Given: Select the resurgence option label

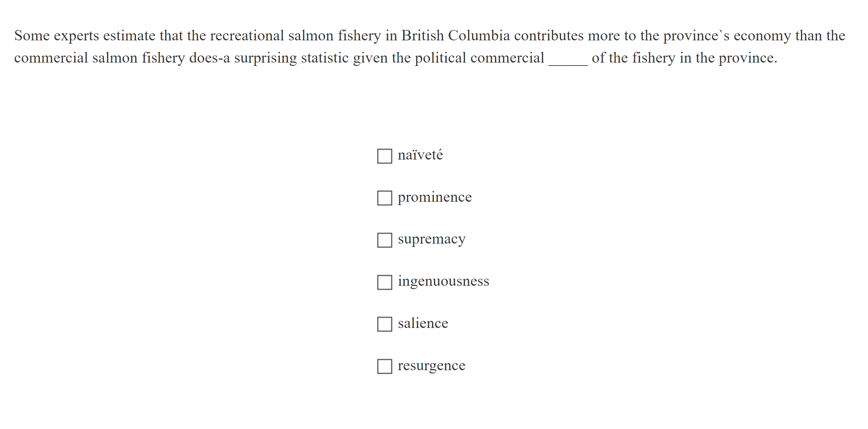Looking at the screenshot, I should coord(431,365).
